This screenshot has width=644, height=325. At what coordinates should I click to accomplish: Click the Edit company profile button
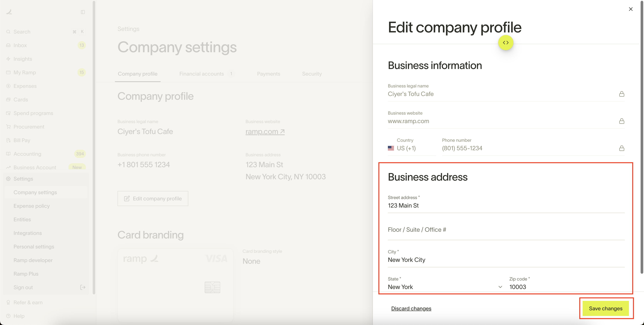click(153, 199)
